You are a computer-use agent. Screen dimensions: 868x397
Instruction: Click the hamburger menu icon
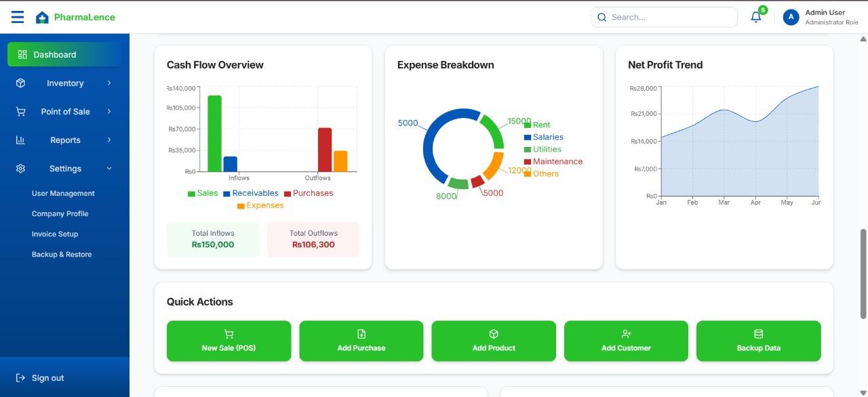tap(18, 17)
